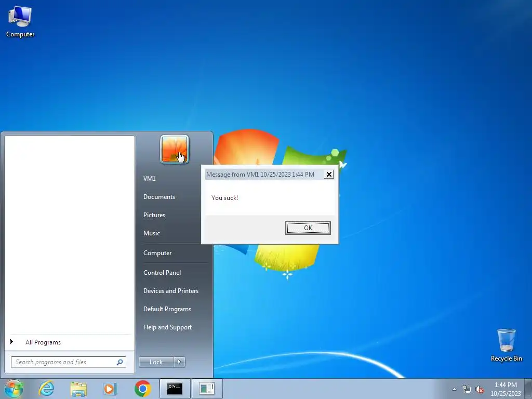The image size is (532, 399).
Task: Open the Computer desktop icon
Action: 20,22
